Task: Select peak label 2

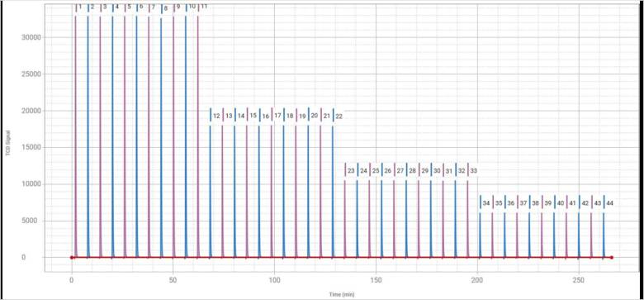Action: [92, 7]
